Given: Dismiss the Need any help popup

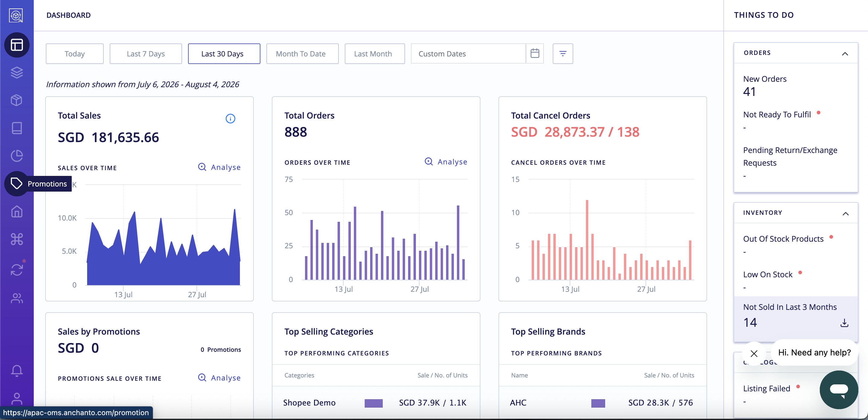Looking at the screenshot, I should click(754, 353).
